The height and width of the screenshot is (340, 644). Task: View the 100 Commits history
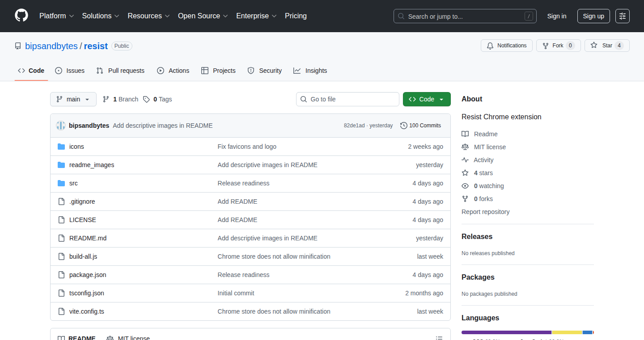420,126
